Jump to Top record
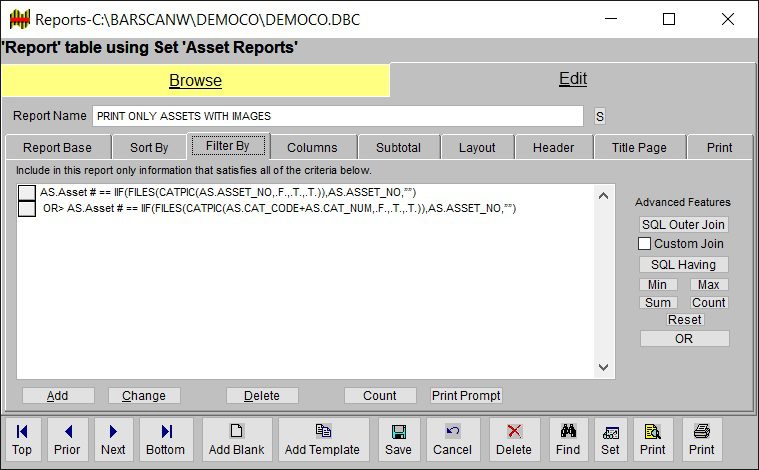The image size is (759, 470). [22, 440]
